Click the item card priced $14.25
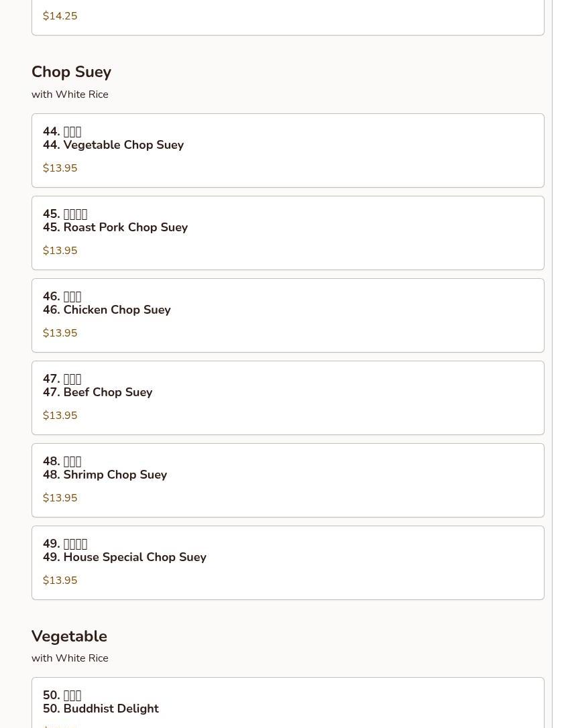This screenshot has width=566, height=728. click(288, 17)
